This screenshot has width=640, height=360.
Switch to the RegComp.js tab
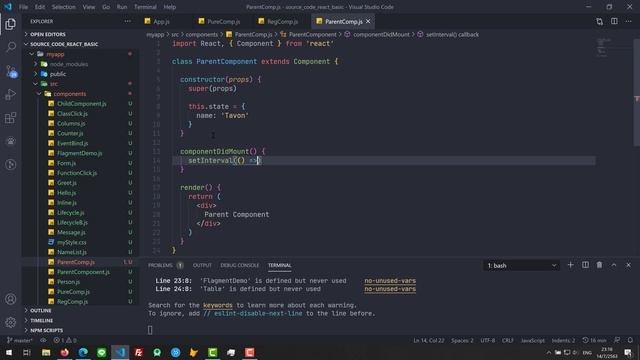[282, 22]
